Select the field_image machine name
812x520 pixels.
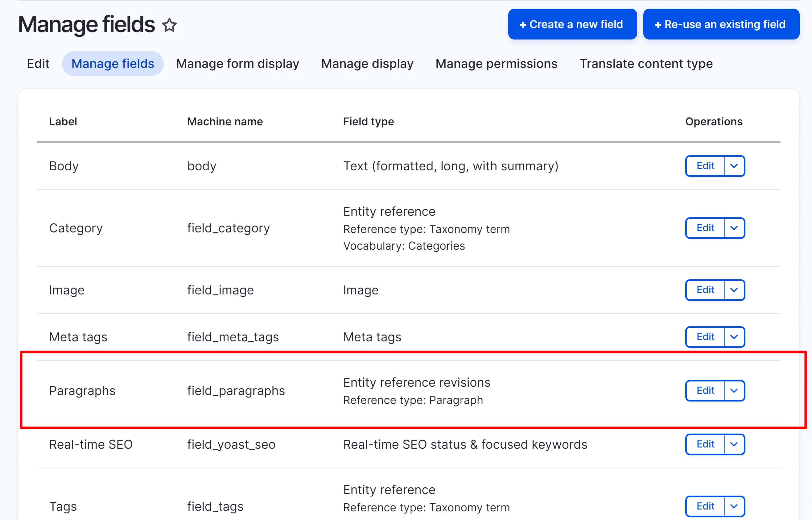(x=220, y=290)
